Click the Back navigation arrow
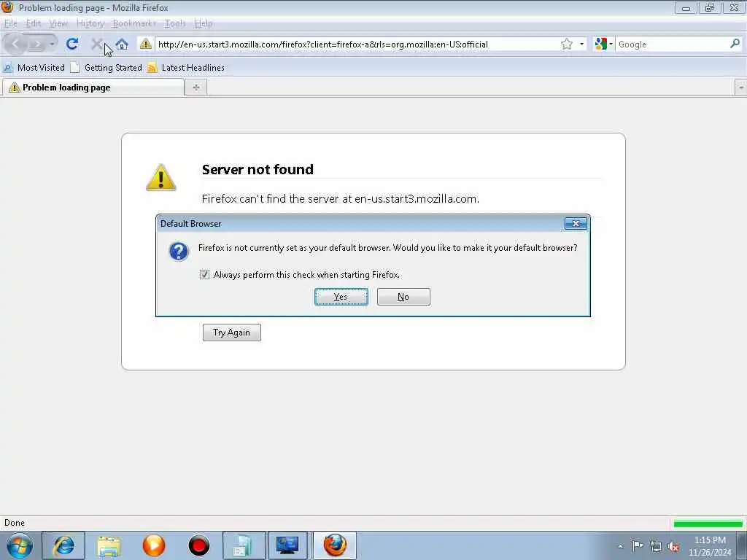 [15, 44]
